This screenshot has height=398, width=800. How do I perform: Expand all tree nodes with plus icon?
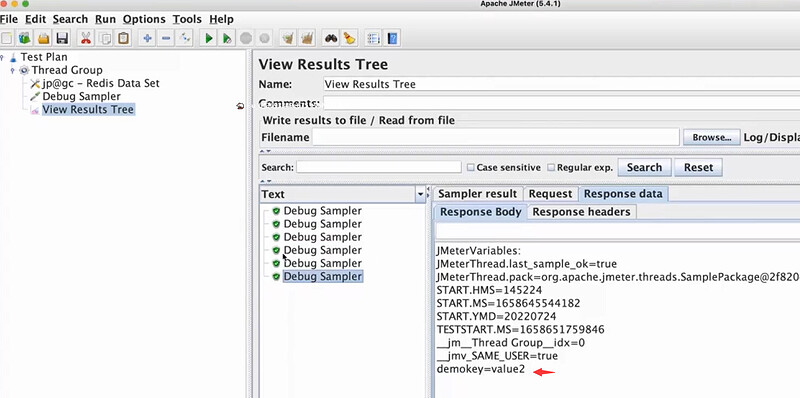click(x=147, y=38)
